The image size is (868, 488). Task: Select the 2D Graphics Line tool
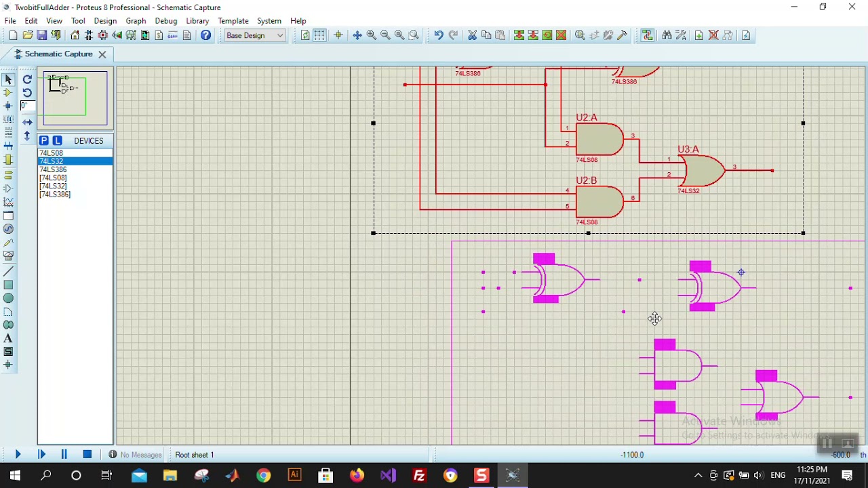click(x=8, y=271)
